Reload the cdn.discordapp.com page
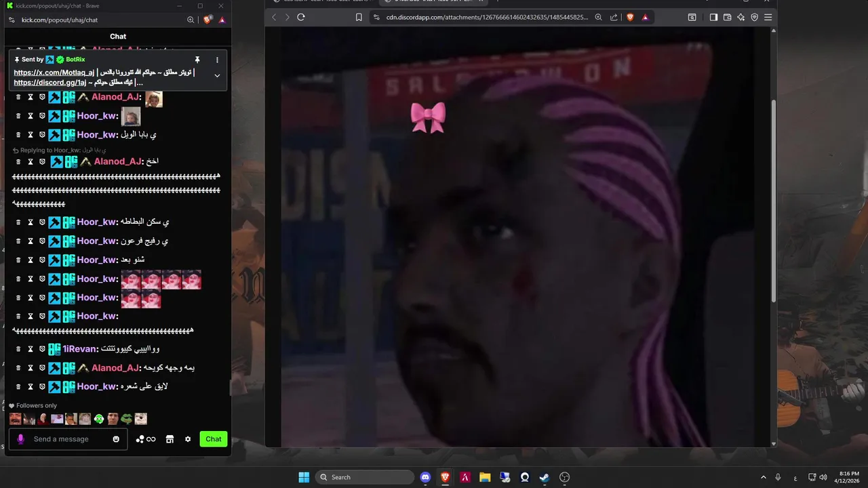This screenshot has height=488, width=868. point(301,17)
